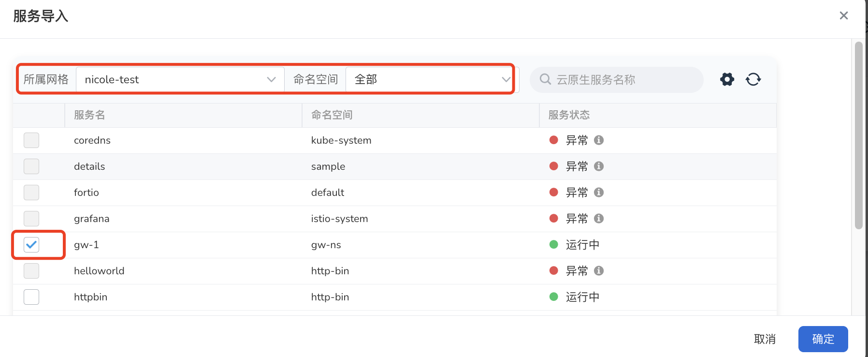
Task: Click the gw-ns namespace cell
Action: 326,245
